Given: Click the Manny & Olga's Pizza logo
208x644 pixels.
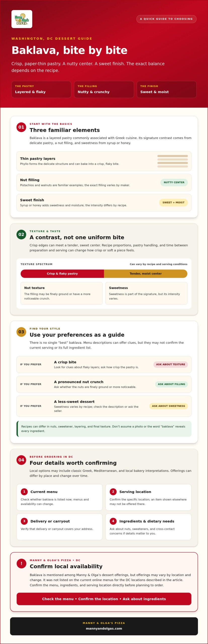Looking at the screenshot, I should pyautogui.click(x=22, y=19).
